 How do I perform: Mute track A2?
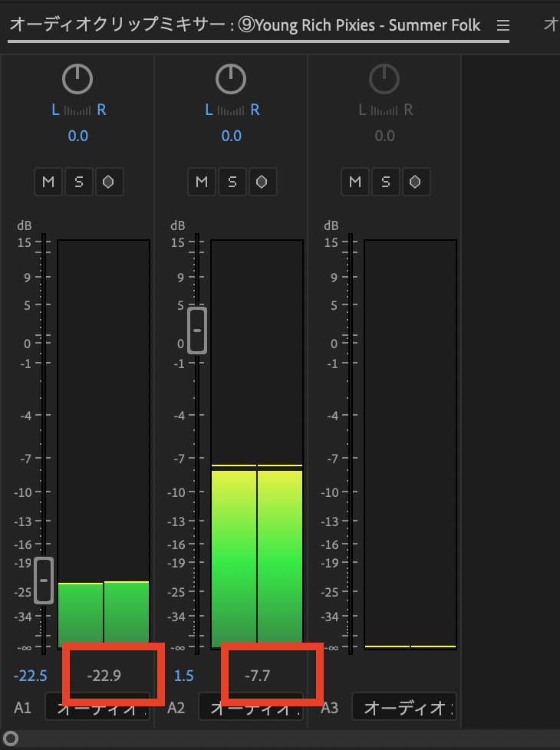(x=202, y=182)
